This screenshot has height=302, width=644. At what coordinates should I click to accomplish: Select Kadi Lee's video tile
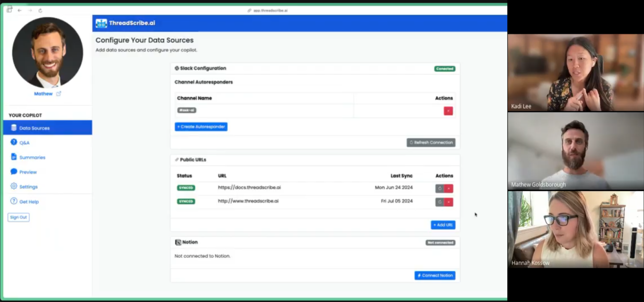(576, 72)
